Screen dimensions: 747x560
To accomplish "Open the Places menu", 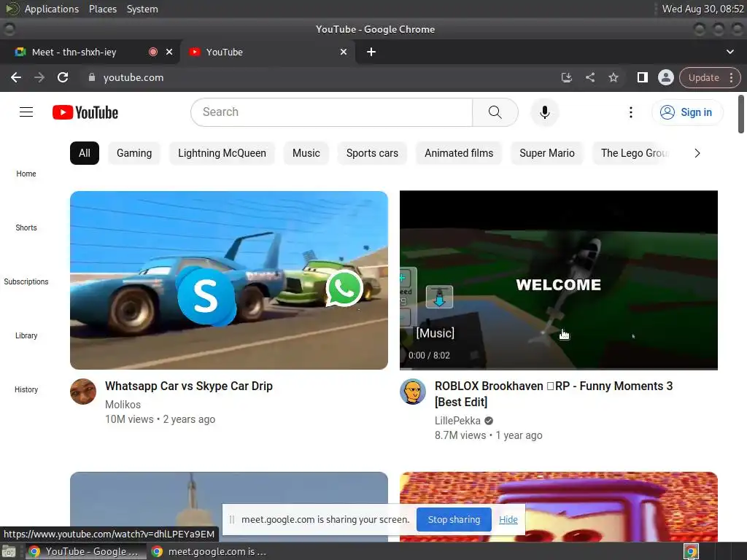I will (x=103, y=9).
